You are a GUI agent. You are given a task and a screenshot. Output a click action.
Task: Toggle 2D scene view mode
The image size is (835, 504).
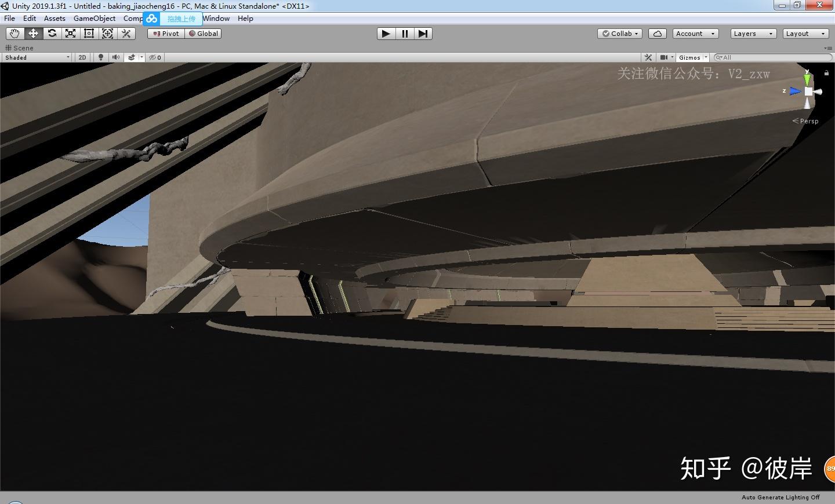click(82, 57)
